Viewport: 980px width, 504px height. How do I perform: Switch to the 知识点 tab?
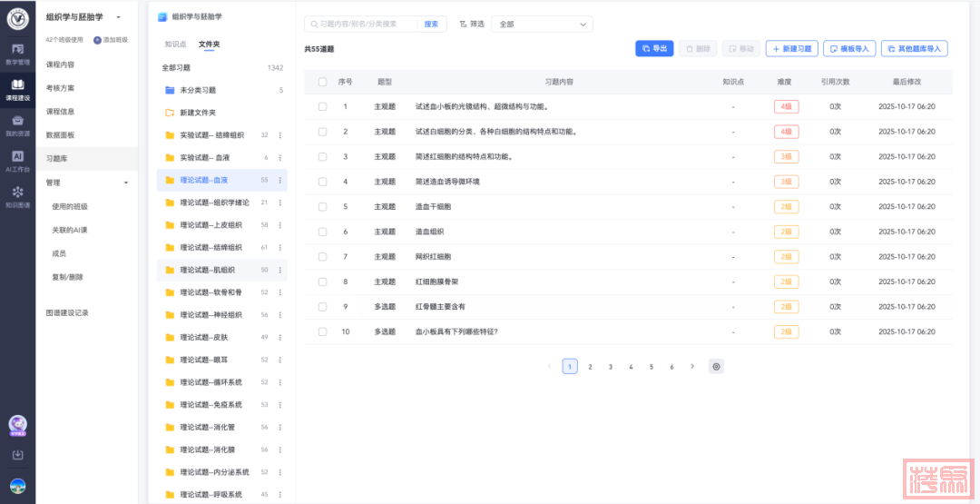[175, 44]
